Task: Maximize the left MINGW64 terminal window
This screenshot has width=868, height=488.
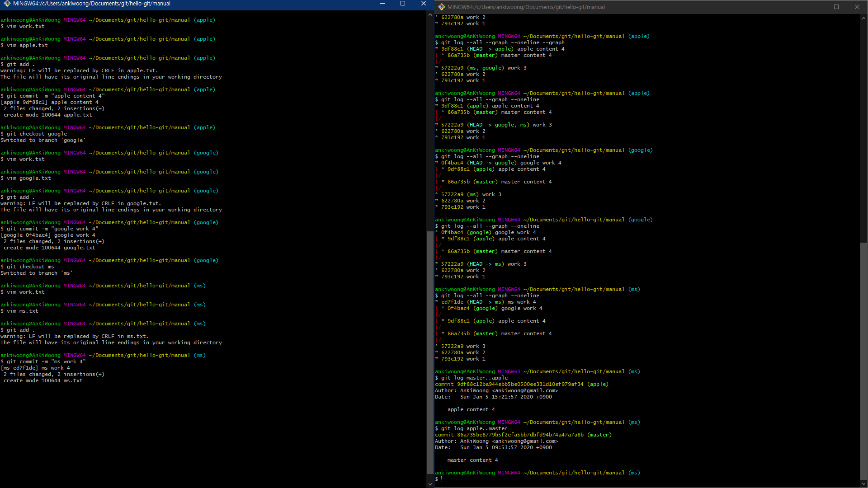Action: point(403,4)
